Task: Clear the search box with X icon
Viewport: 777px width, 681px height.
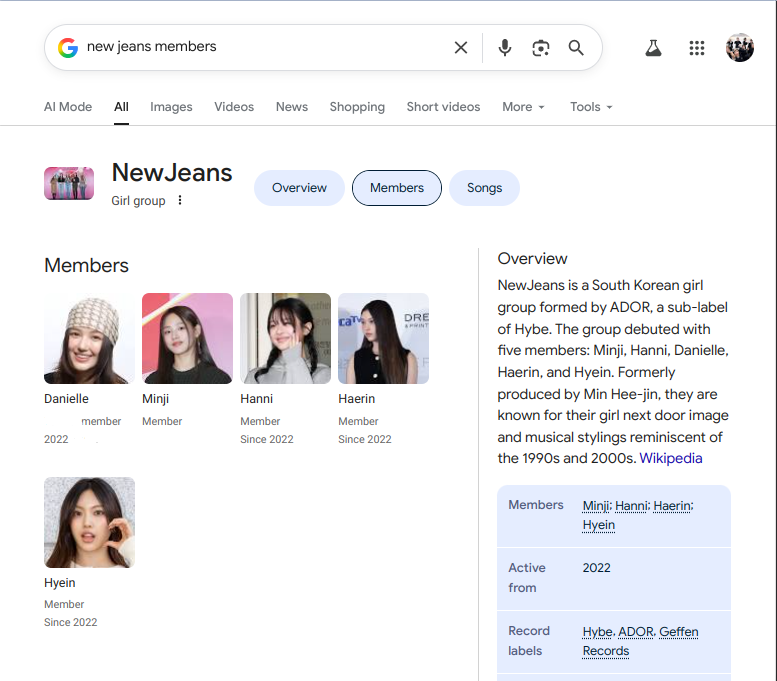Action: click(461, 48)
